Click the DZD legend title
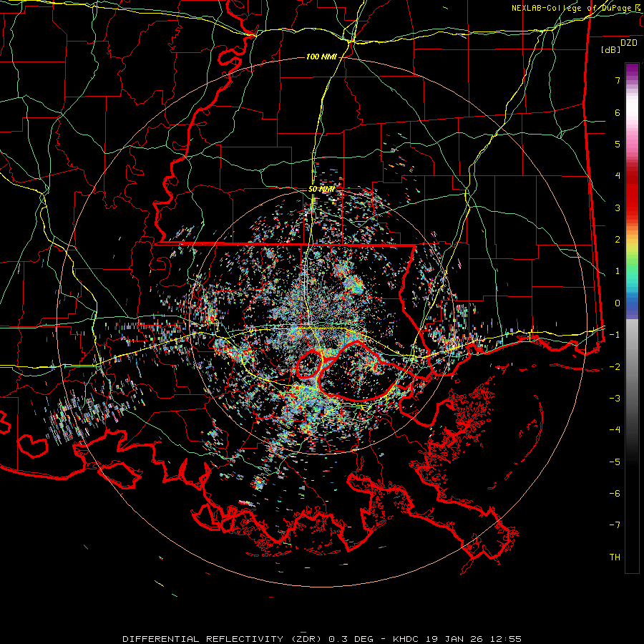 [629, 43]
